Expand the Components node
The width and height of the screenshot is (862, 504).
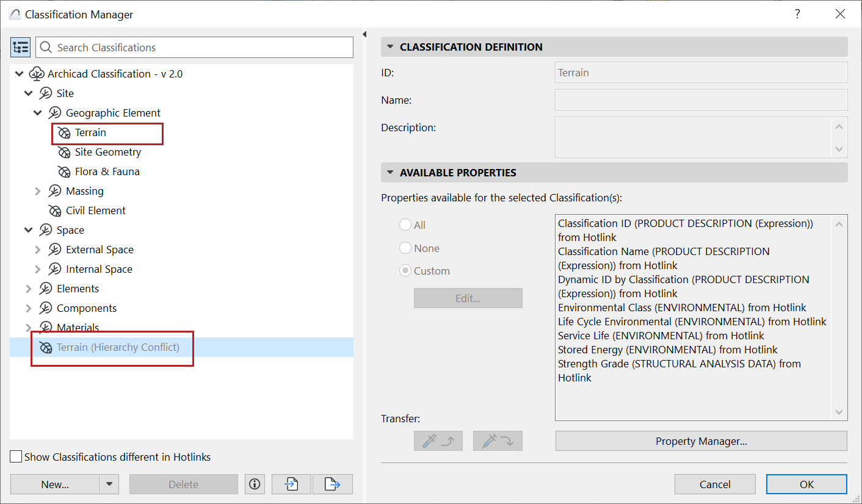pos(28,308)
